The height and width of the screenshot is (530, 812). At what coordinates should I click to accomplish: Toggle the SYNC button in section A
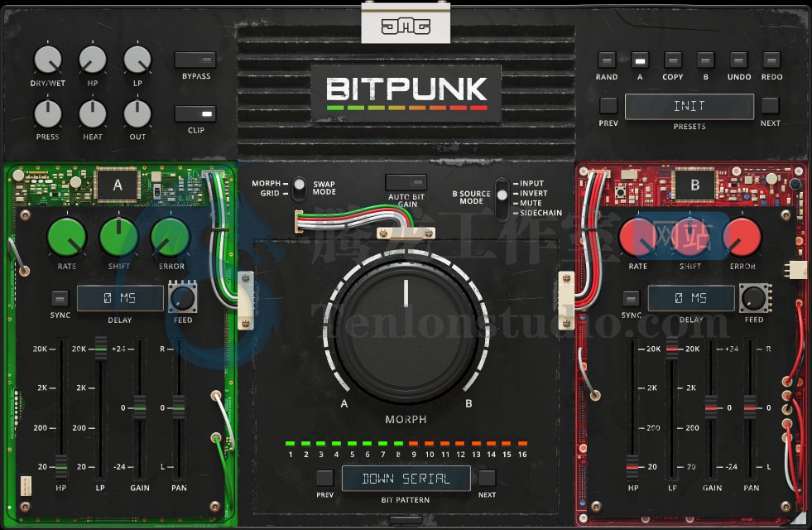(x=60, y=298)
